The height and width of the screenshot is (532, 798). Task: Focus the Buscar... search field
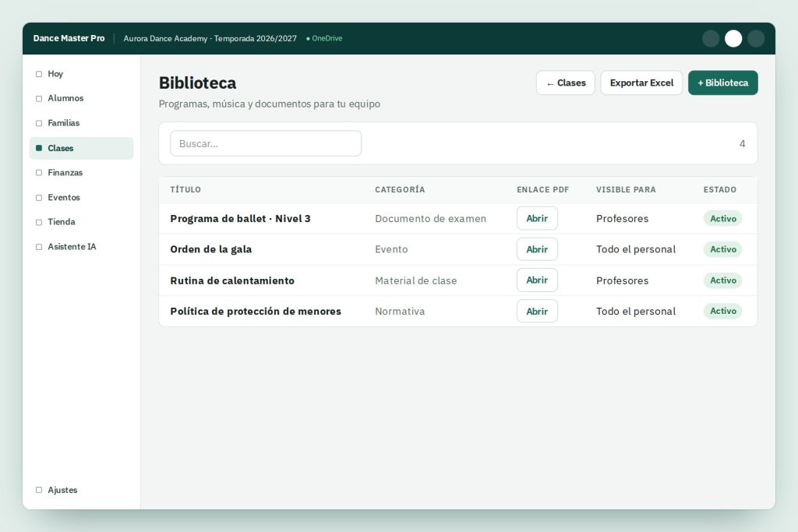point(266,143)
